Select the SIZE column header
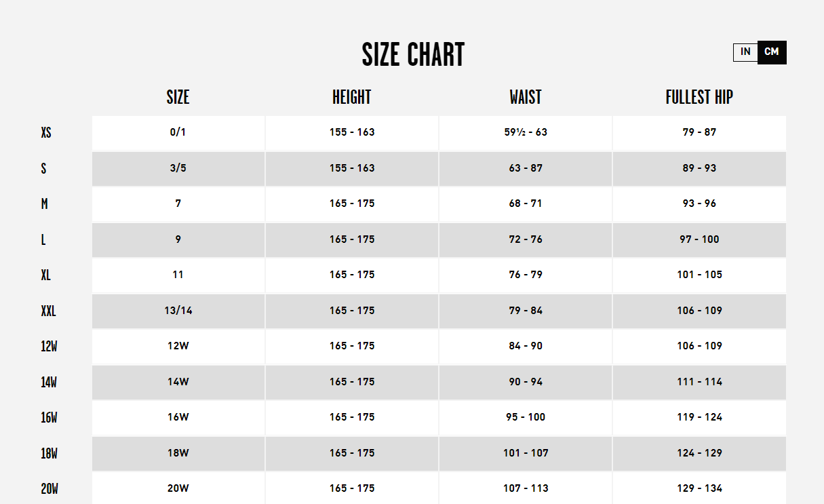 [178, 97]
